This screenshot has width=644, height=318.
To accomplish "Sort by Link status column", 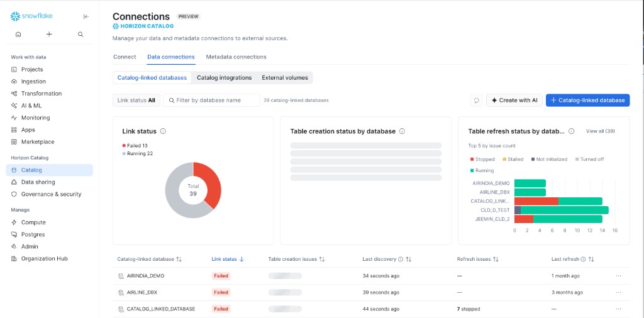I will pyautogui.click(x=228, y=260).
